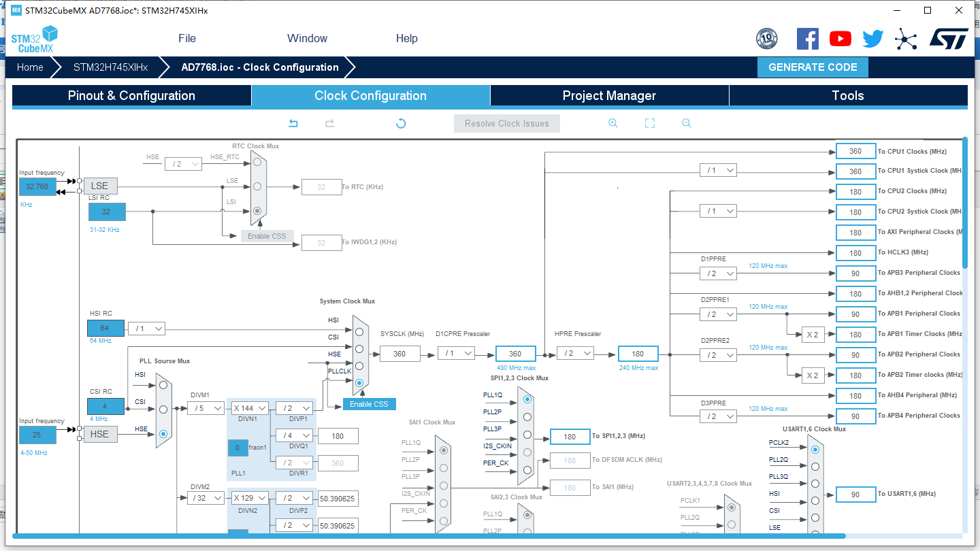Viewport: 980px width, 551px height.
Task: Open the File menu
Action: (x=187, y=39)
